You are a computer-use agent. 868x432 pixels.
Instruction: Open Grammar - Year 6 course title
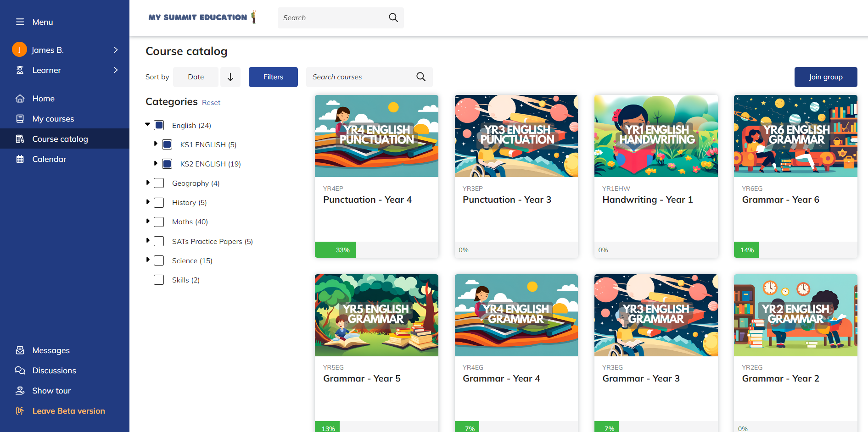coord(780,199)
